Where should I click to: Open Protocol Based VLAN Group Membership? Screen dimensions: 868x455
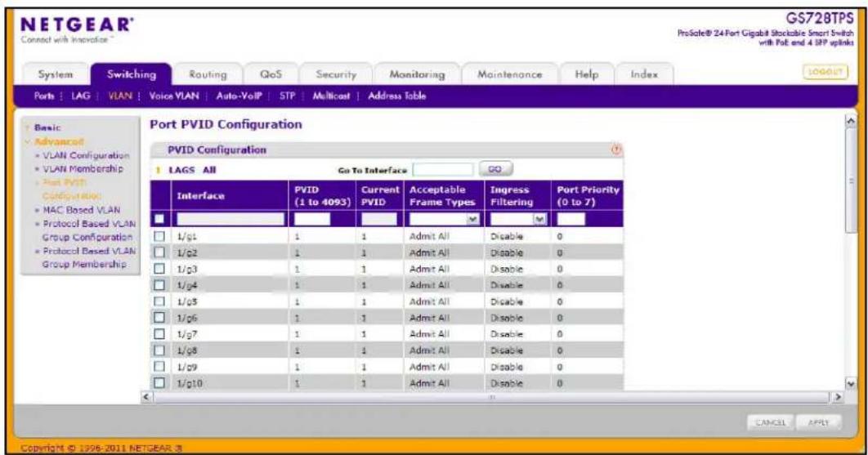[88, 257]
